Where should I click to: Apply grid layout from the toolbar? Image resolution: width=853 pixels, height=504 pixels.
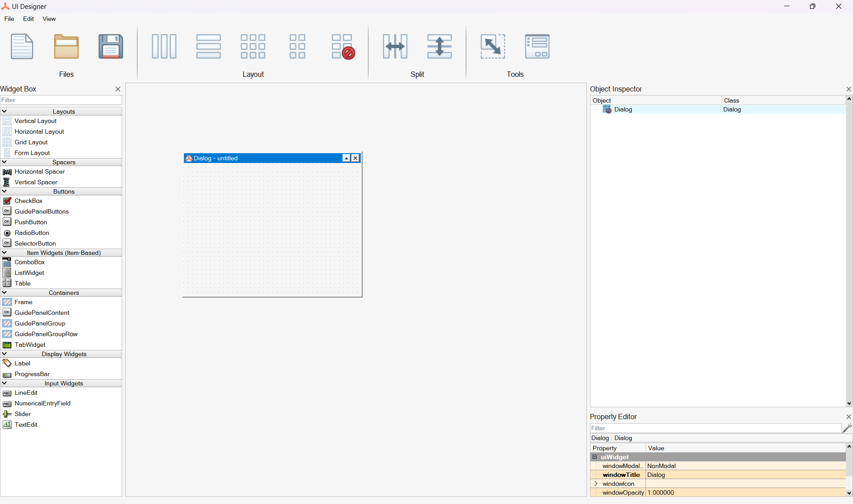[253, 46]
